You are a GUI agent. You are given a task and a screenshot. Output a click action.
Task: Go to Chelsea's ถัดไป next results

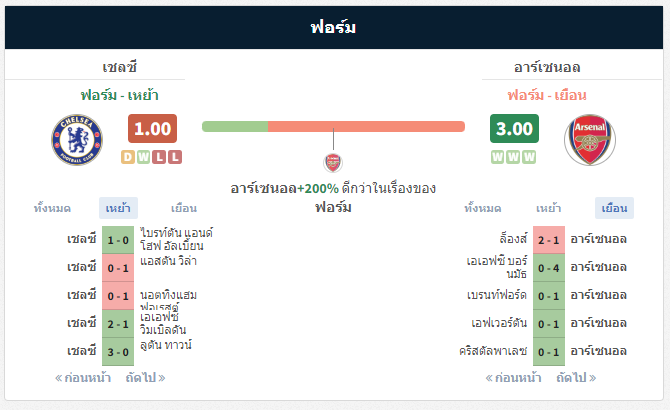coord(145,378)
